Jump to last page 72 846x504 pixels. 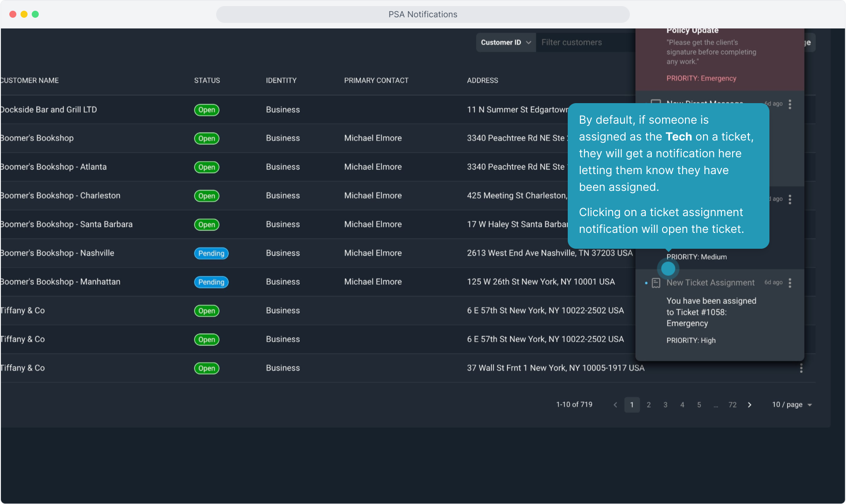[x=733, y=405]
